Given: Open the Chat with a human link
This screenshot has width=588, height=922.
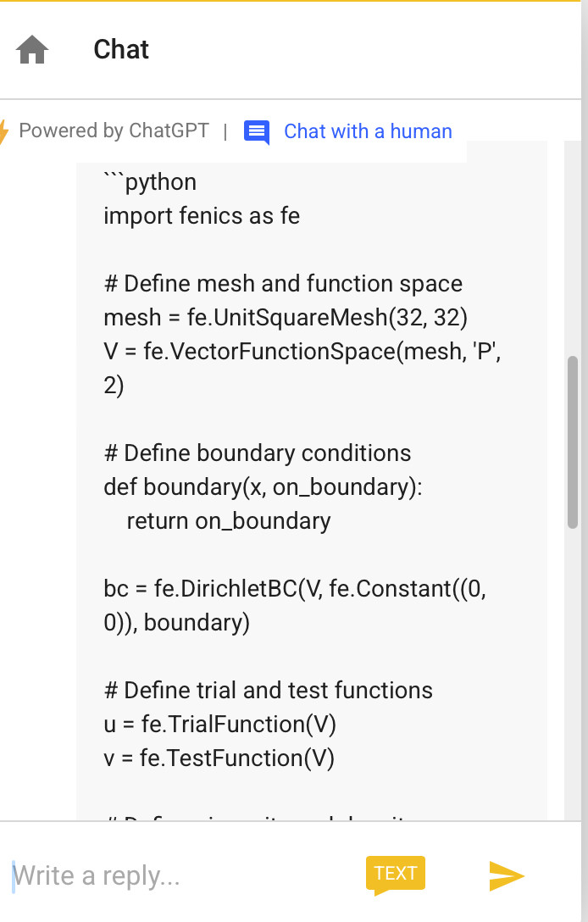Looking at the screenshot, I should [x=368, y=131].
